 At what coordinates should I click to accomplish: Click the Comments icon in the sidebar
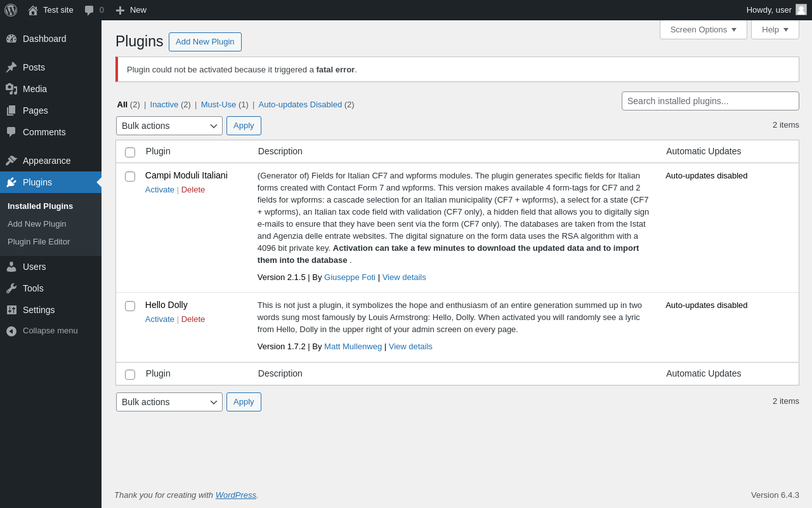tap(11, 132)
